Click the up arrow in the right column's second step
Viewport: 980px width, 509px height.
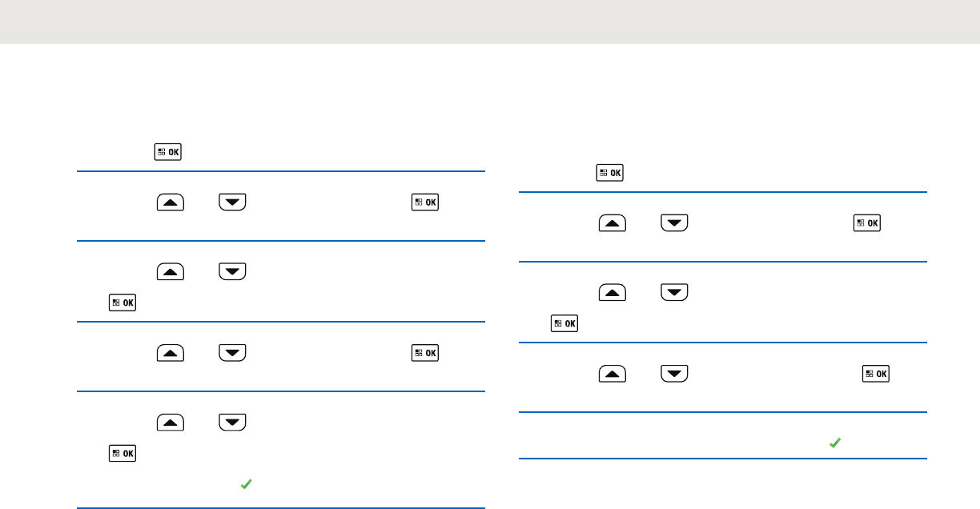612,224
